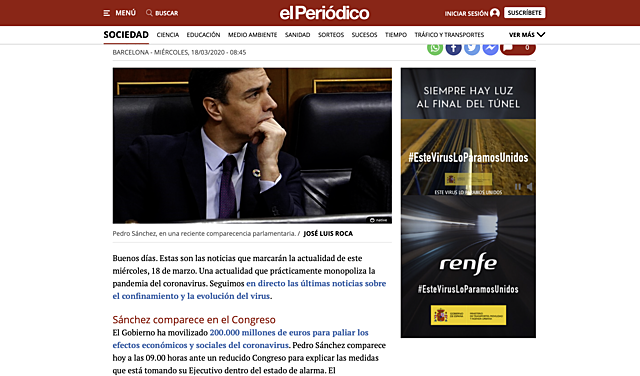This screenshot has width=640, height=376.
Task: Click the Renfe logo advertisement
Action: pyautogui.click(x=468, y=264)
